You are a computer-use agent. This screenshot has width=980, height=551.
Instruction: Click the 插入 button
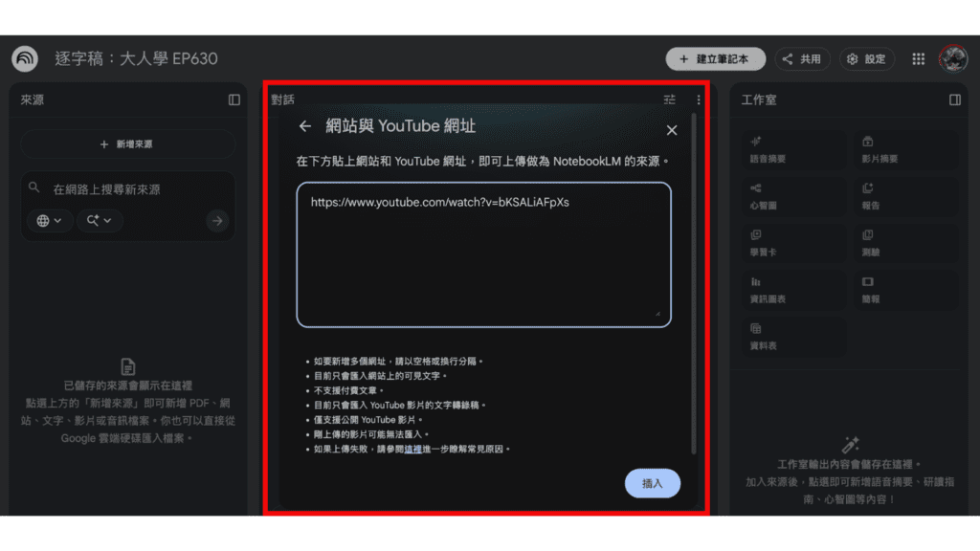[x=652, y=483]
